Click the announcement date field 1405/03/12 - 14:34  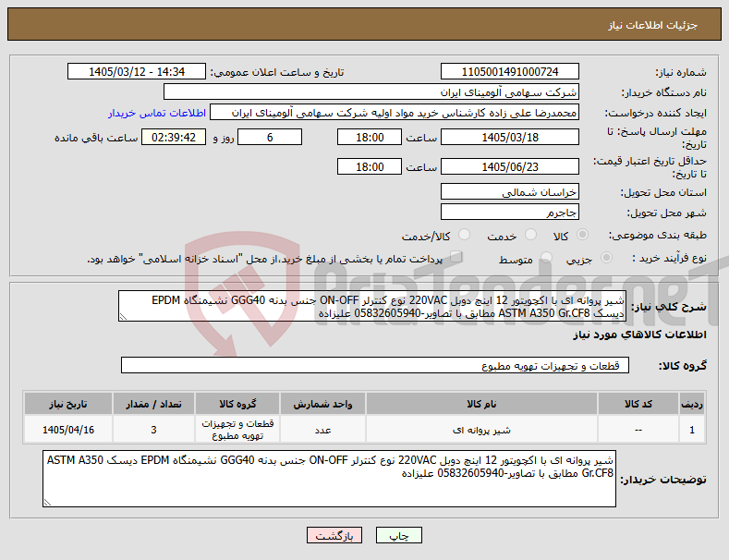pyautogui.click(x=137, y=72)
